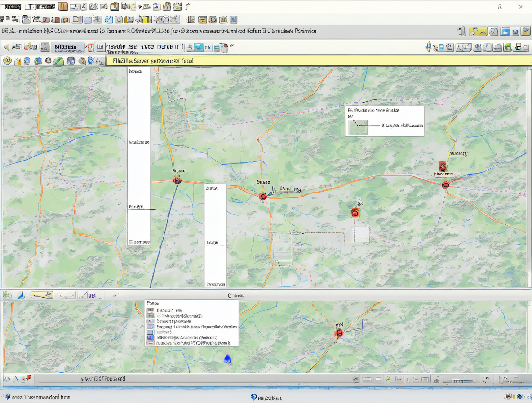
Task: Click the red icon in the system tray
Action: [509, 397]
